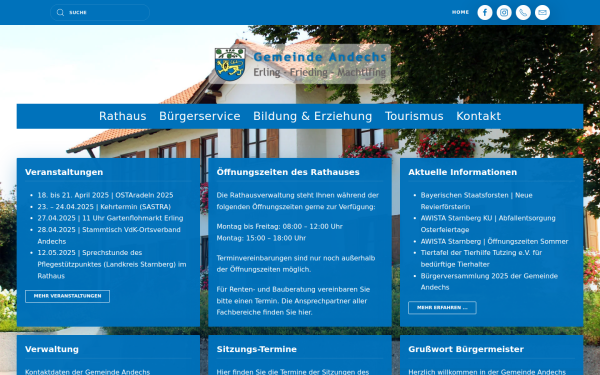Open Bildung & Erziehung menu
The image size is (600, 375).
312,116
